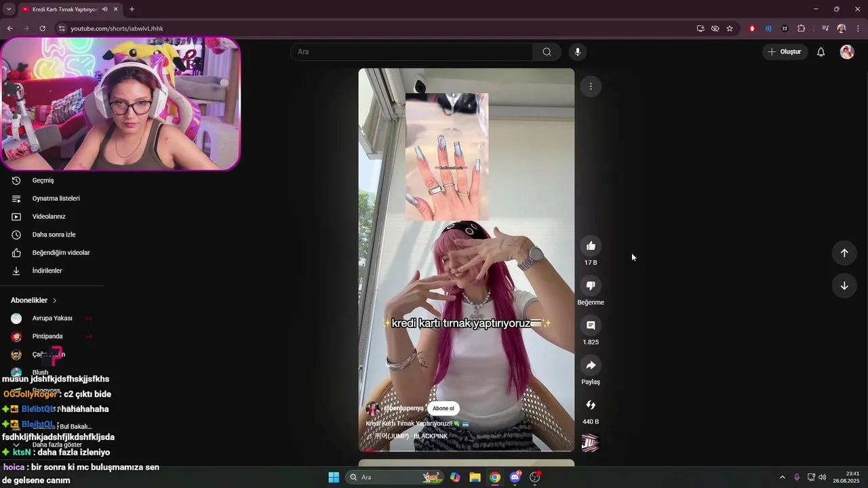
Task: Open Discord from the taskbar
Action: pyautogui.click(x=515, y=477)
